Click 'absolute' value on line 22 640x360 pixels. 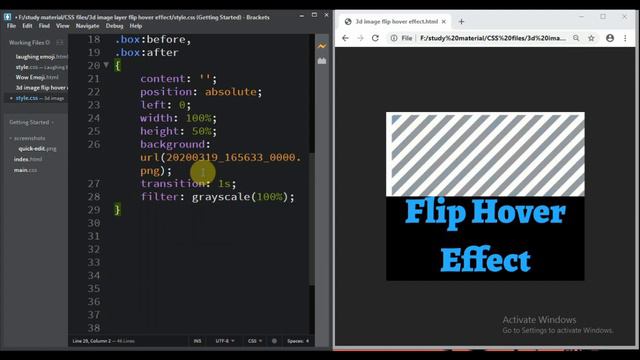click(x=231, y=92)
